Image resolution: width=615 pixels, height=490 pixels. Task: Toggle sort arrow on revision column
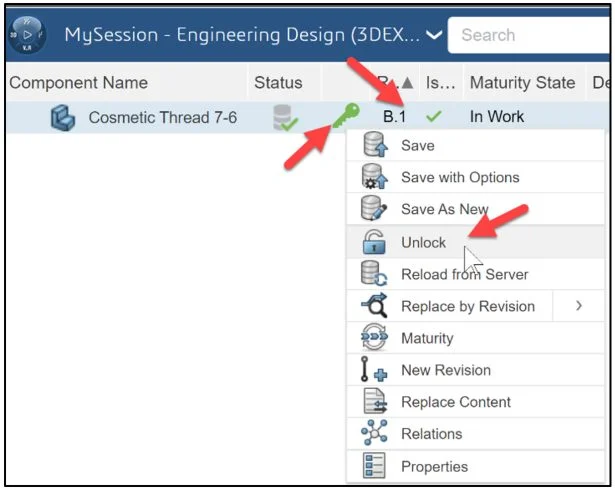point(408,83)
